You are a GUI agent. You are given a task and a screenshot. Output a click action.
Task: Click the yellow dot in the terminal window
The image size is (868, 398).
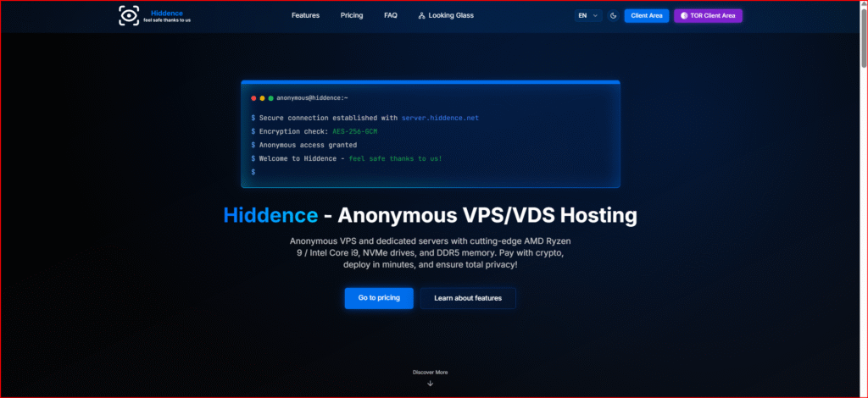click(262, 98)
